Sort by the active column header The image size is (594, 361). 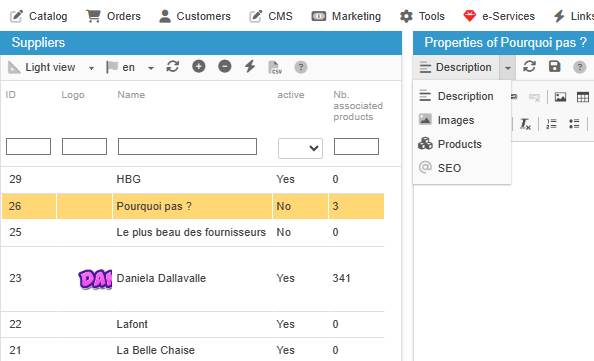point(291,95)
